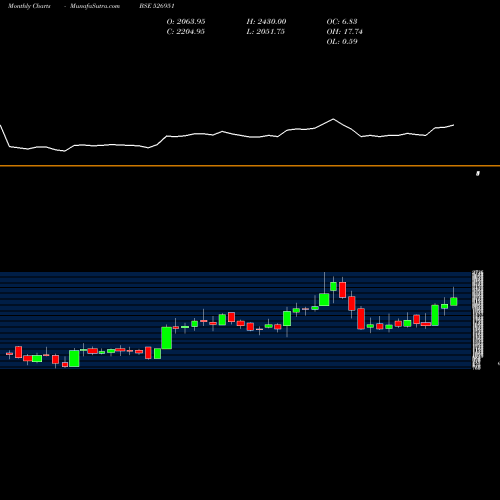500x500 pixels.
Task: Click the 'OL: 0.59' value
Action: click(x=342, y=41)
